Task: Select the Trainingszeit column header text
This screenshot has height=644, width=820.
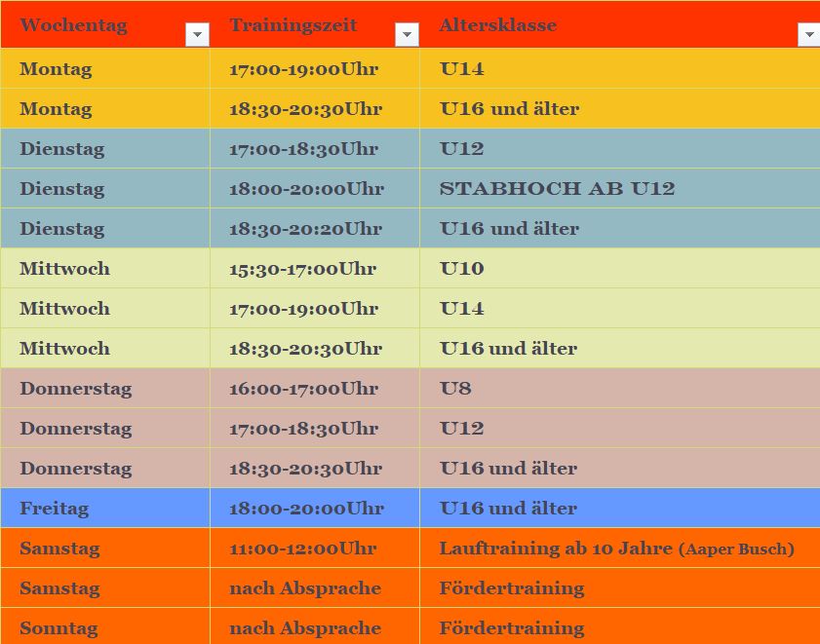Action: point(293,25)
